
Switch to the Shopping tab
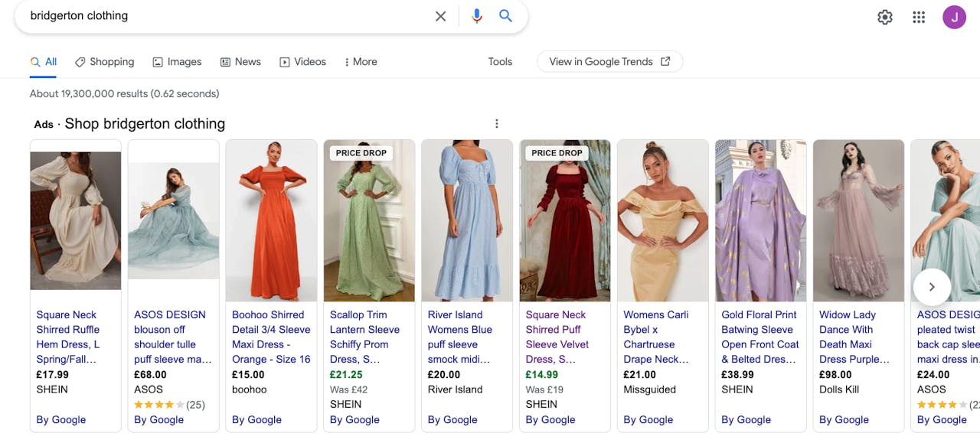pos(104,62)
